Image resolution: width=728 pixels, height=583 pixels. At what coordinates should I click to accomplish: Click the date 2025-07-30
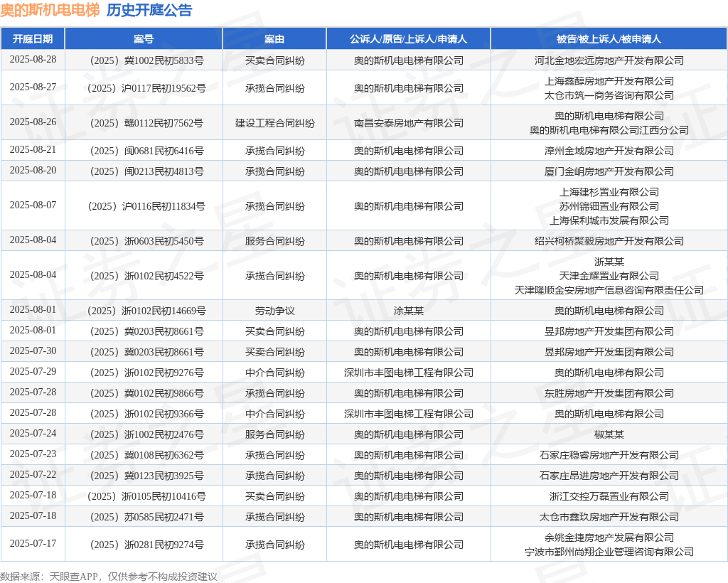click(33, 351)
